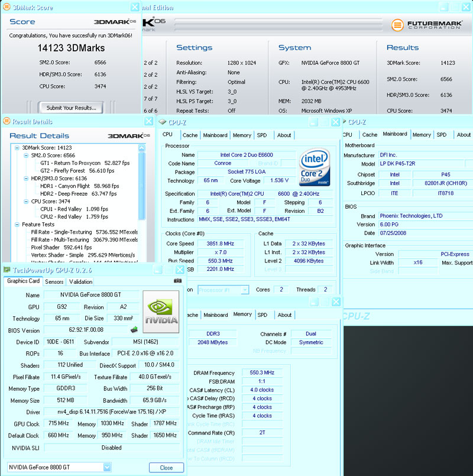
Task: Click the NVIDIA SLI Disabled field
Action: tap(111, 448)
